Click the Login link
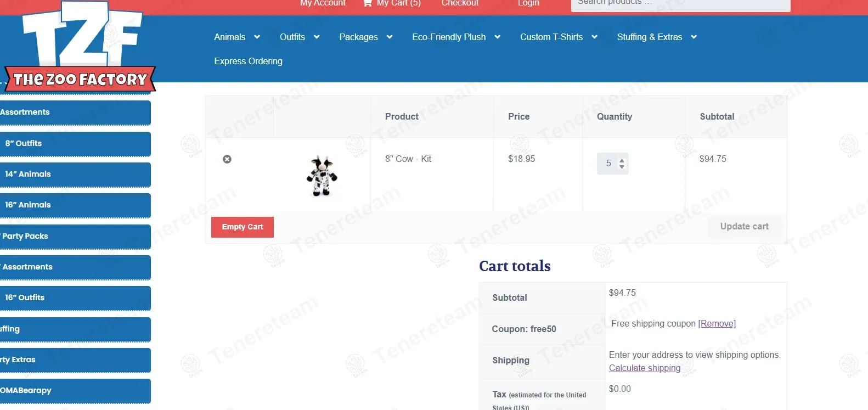This screenshot has width=868, height=410. pos(528,3)
